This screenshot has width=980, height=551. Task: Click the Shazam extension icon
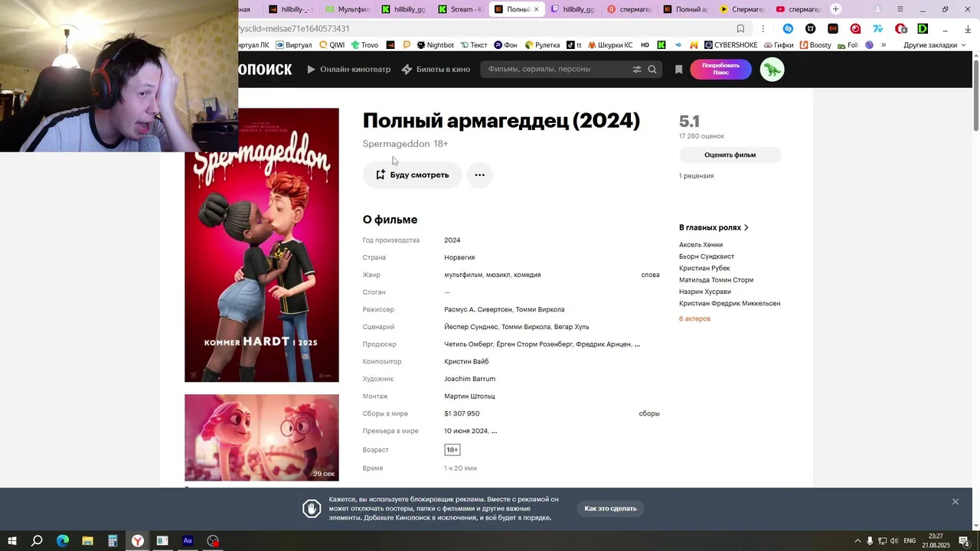pyautogui.click(x=788, y=29)
